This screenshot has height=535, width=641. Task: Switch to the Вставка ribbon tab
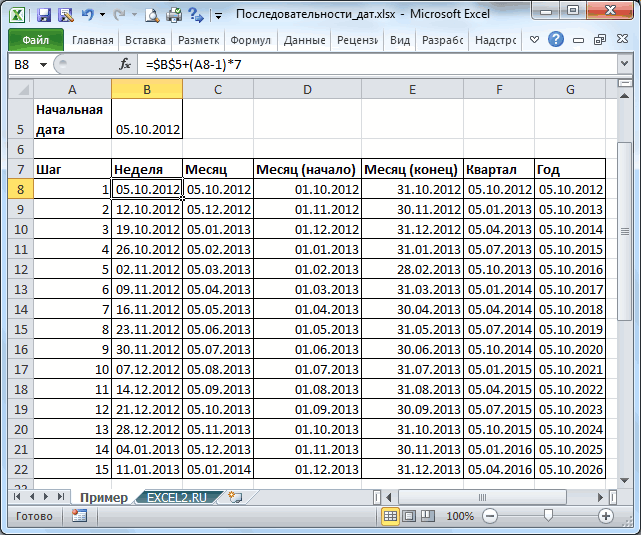point(146,40)
